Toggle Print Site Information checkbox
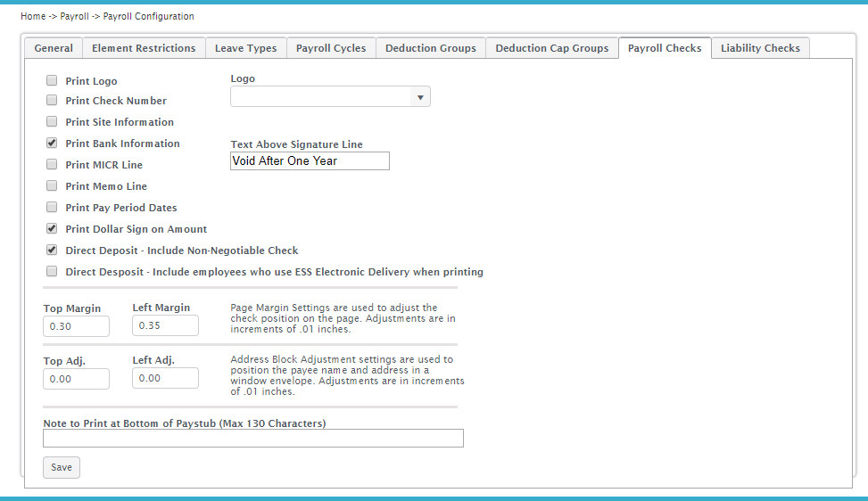The height and width of the screenshot is (501, 868). pos(52,121)
